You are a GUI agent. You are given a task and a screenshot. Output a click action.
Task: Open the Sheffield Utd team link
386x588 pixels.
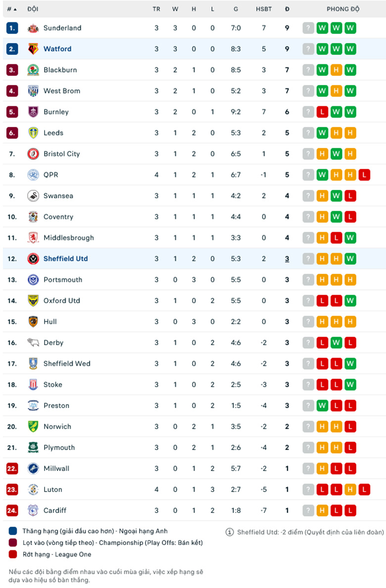(66, 259)
